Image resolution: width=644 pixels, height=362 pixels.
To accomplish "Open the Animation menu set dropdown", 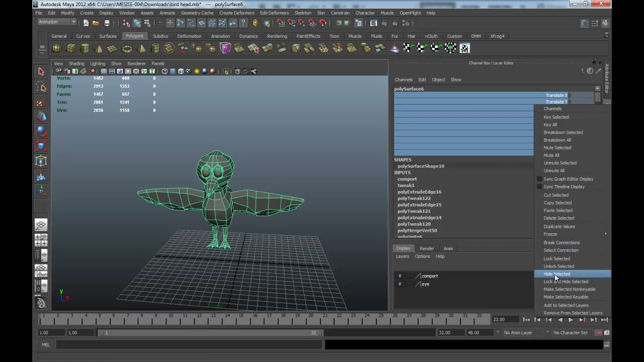I will (57, 22).
